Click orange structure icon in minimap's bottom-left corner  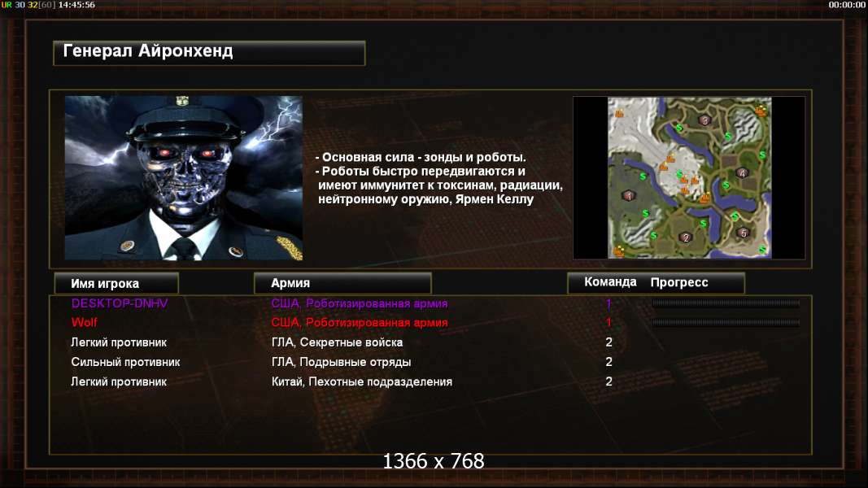[x=619, y=251]
